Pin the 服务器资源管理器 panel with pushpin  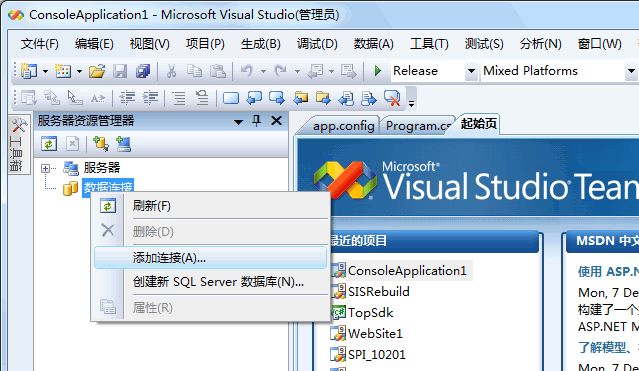pos(256,121)
